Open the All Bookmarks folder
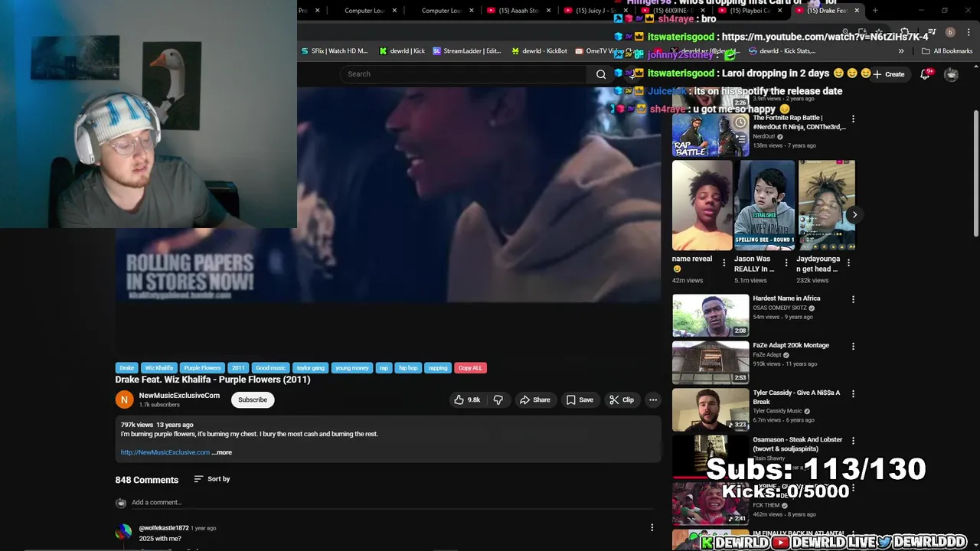This screenshot has width=980, height=551. (947, 51)
